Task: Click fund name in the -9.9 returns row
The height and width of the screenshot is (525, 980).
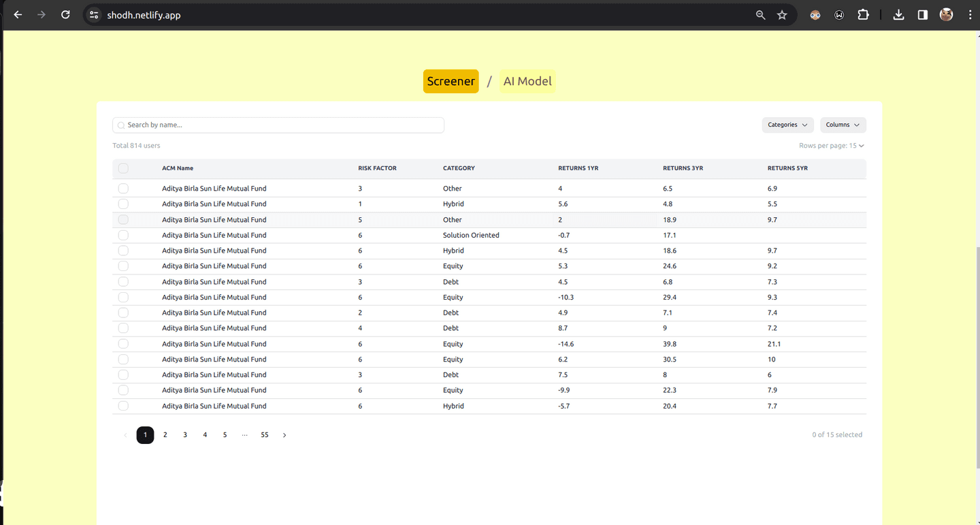Action: 214,390
